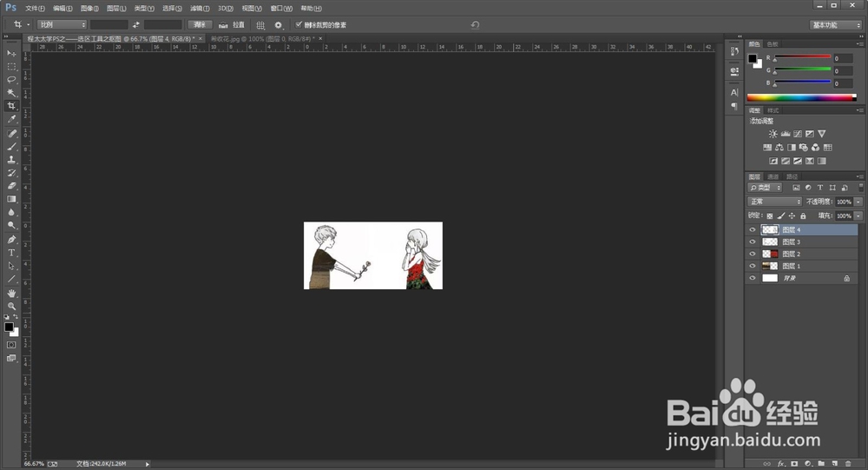This screenshot has width=868, height=470.
Task: Add a Levels adjustment
Action: pyautogui.click(x=785, y=134)
